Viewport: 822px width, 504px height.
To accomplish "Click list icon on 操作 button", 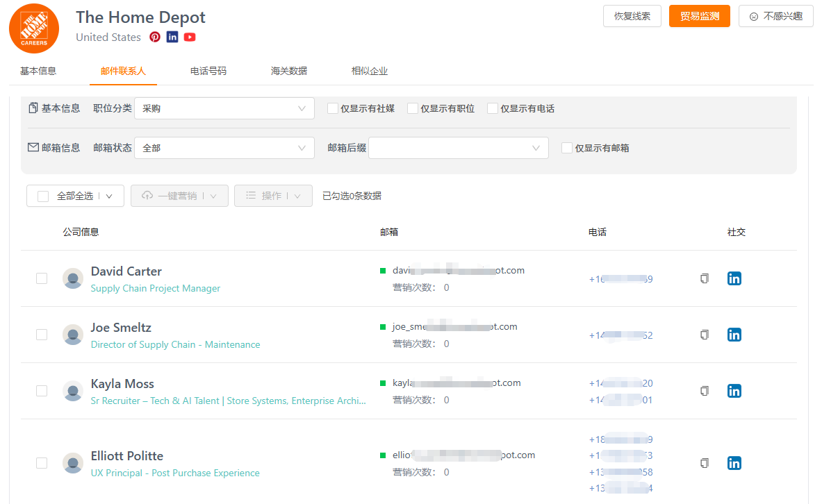I will (x=251, y=195).
